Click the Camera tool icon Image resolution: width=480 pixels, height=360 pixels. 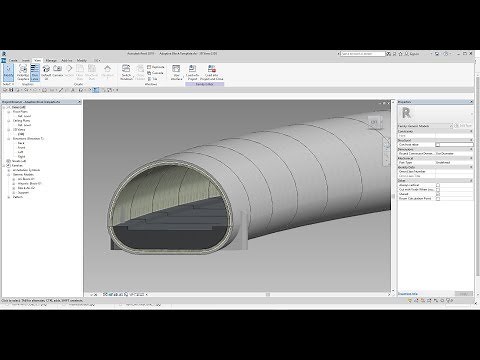(58, 69)
